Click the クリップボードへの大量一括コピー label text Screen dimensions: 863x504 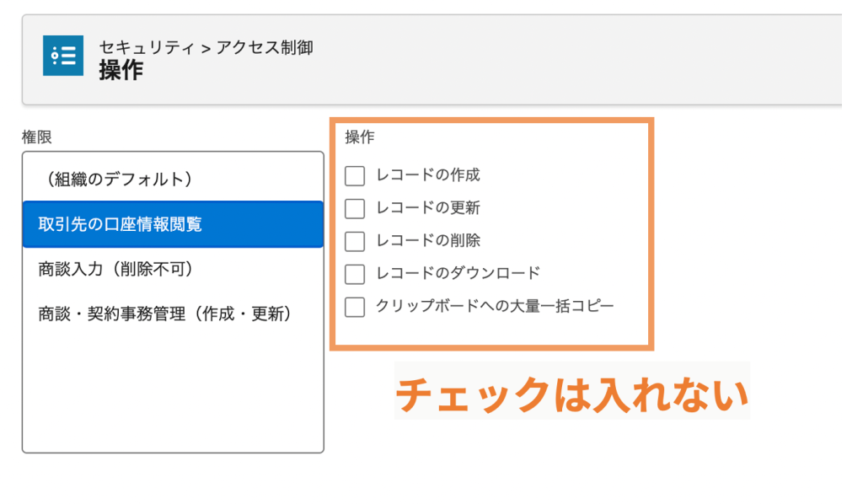click(x=495, y=306)
